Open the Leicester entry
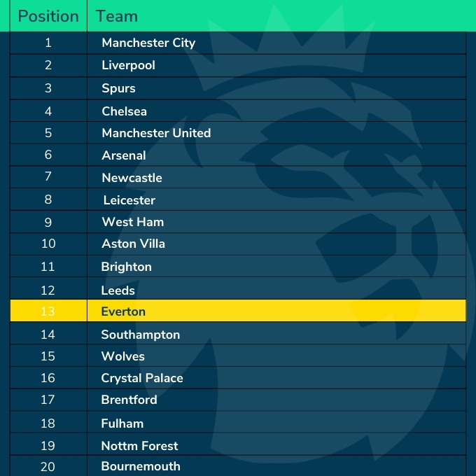476x476 pixels. [129, 200]
